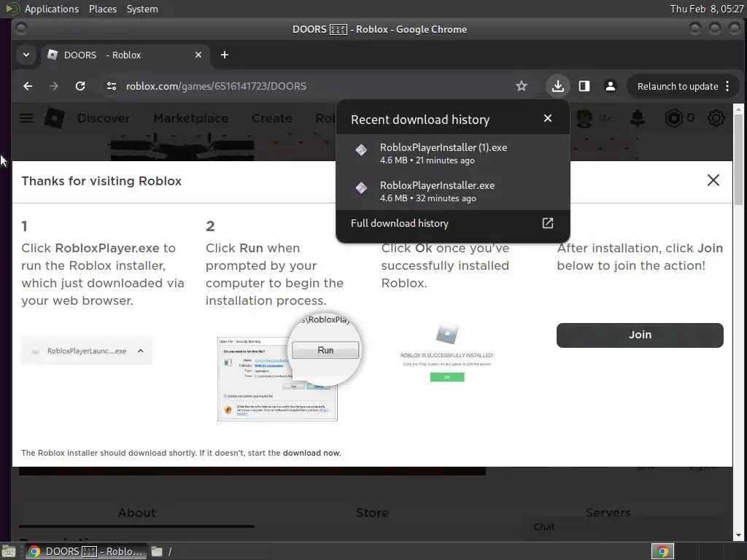The width and height of the screenshot is (747, 560).
Task: Click the browser back arrow
Action: (x=28, y=86)
